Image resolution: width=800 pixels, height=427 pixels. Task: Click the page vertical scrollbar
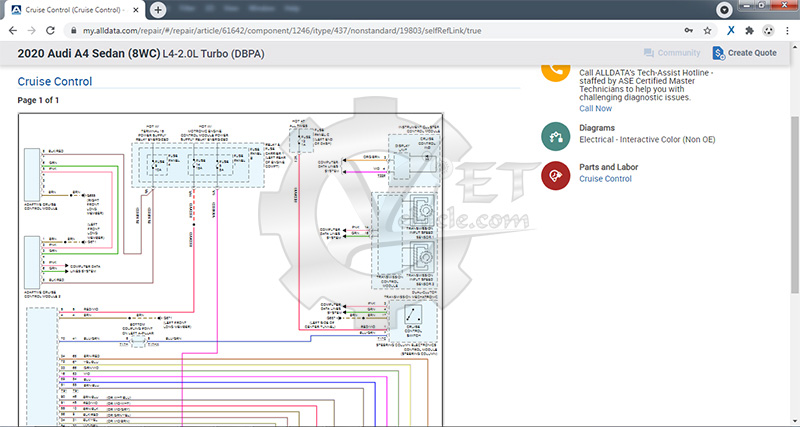[795, 204]
